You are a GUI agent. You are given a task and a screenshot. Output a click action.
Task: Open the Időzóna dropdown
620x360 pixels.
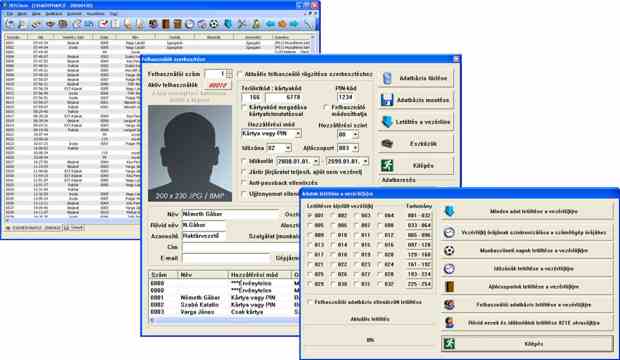288,148
